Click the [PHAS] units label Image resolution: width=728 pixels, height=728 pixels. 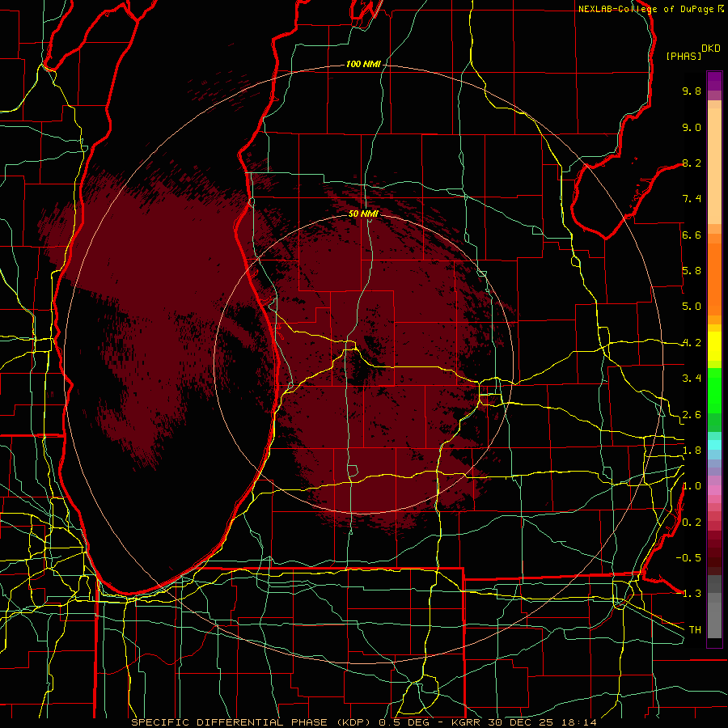pos(684,56)
